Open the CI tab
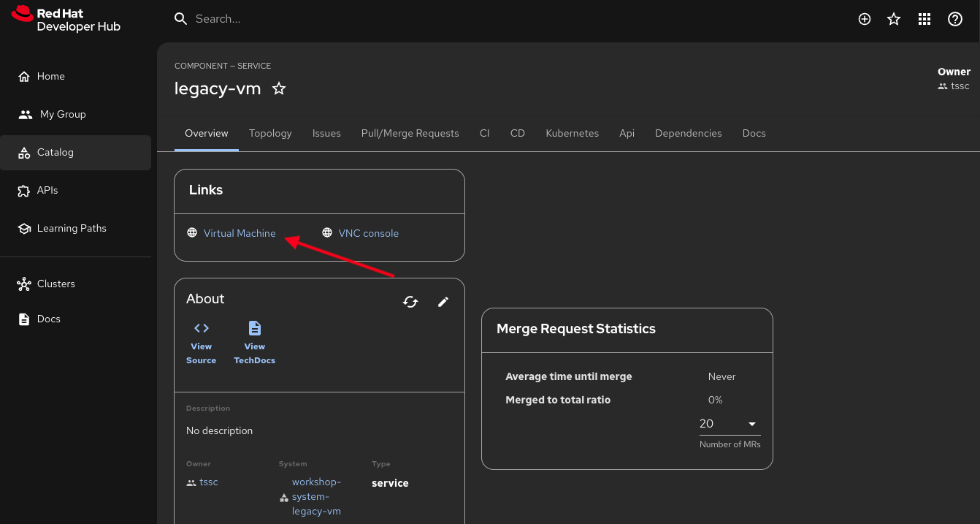980x524 pixels. point(484,133)
